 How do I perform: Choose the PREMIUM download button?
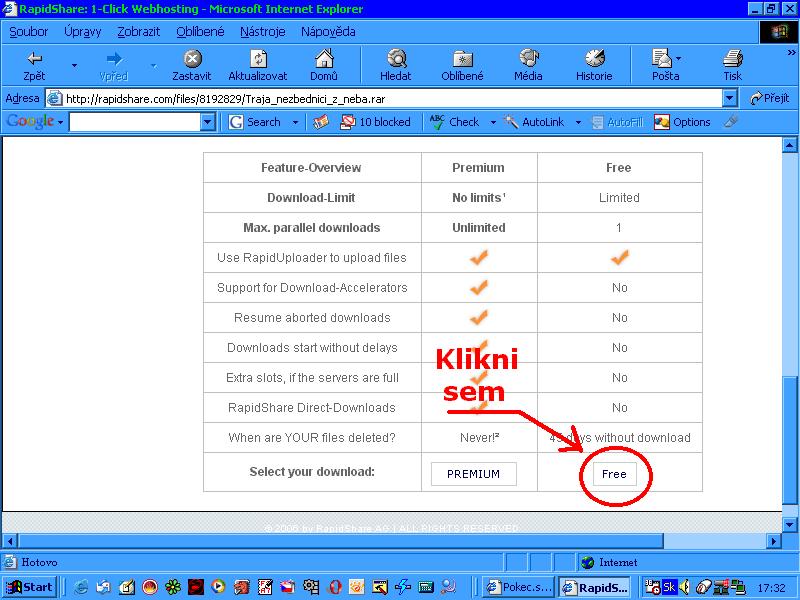(x=473, y=474)
